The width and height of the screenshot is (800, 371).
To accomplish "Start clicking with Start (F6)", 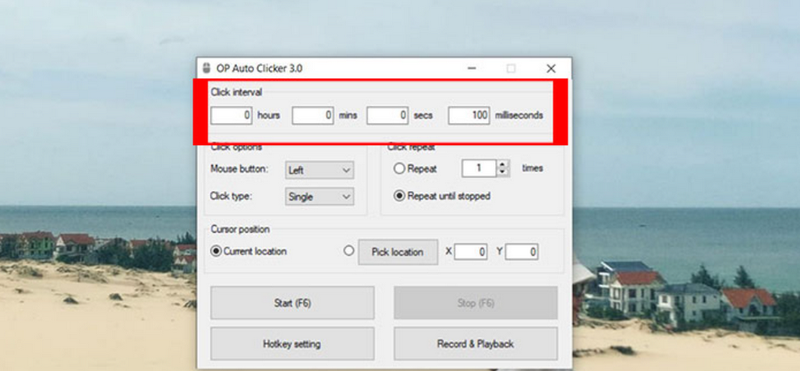I will [292, 303].
